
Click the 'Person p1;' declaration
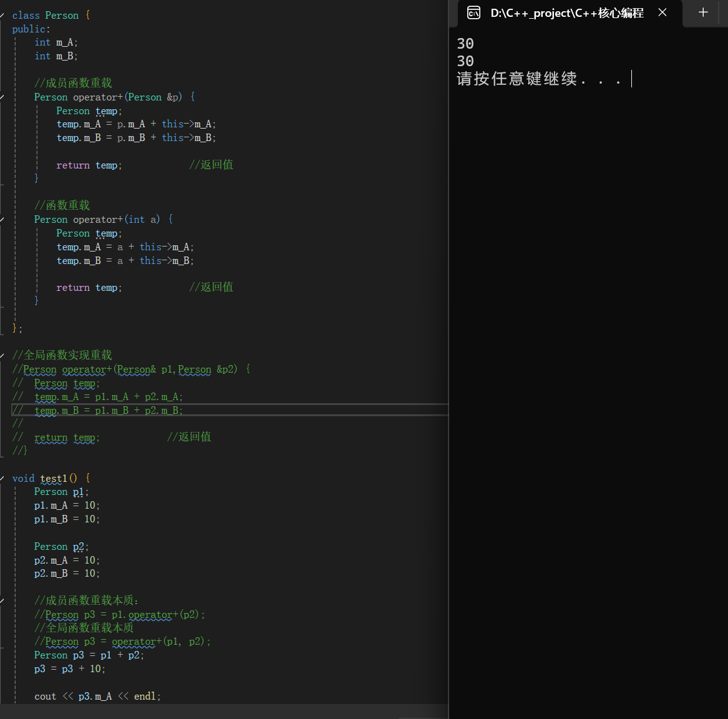tap(61, 492)
